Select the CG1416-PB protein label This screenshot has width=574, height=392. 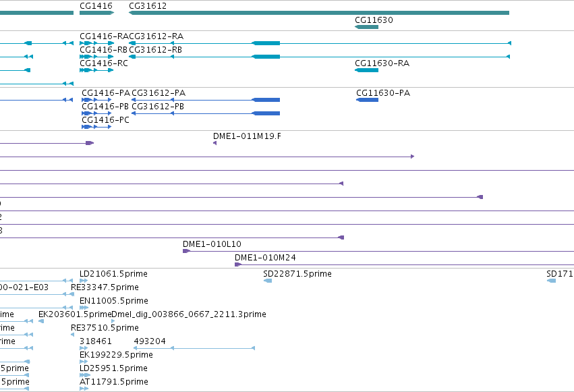click(x=105, y=107)
